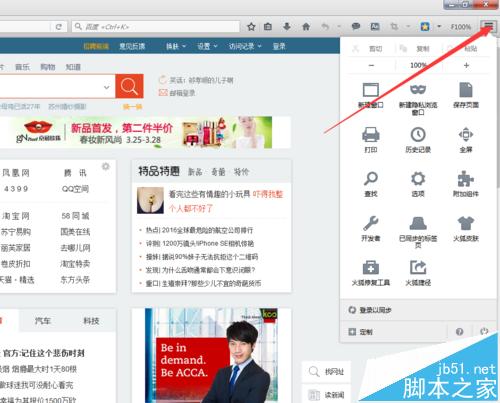Click the bookmark star icon
This screenshot has height=403, width=500.
tap(251, 27)
